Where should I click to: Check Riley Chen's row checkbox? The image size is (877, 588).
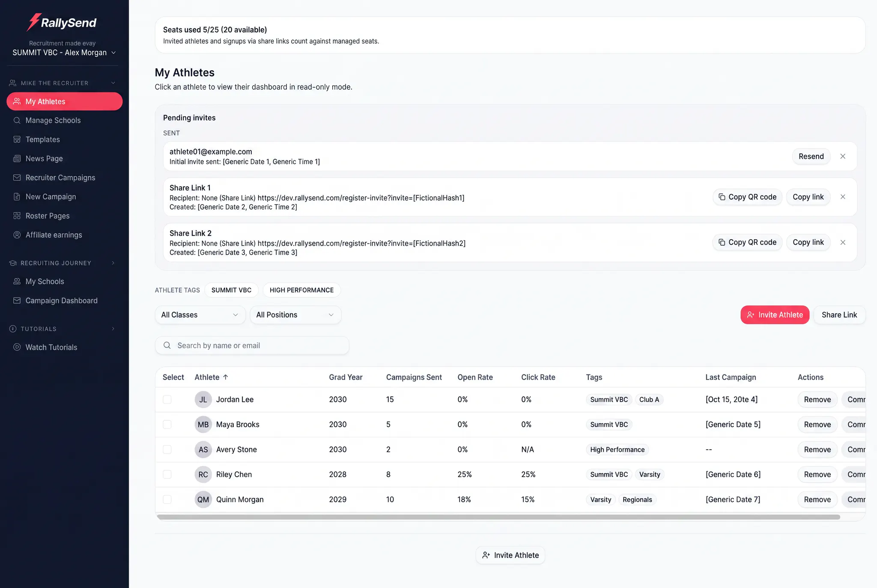tap(167, 474)
